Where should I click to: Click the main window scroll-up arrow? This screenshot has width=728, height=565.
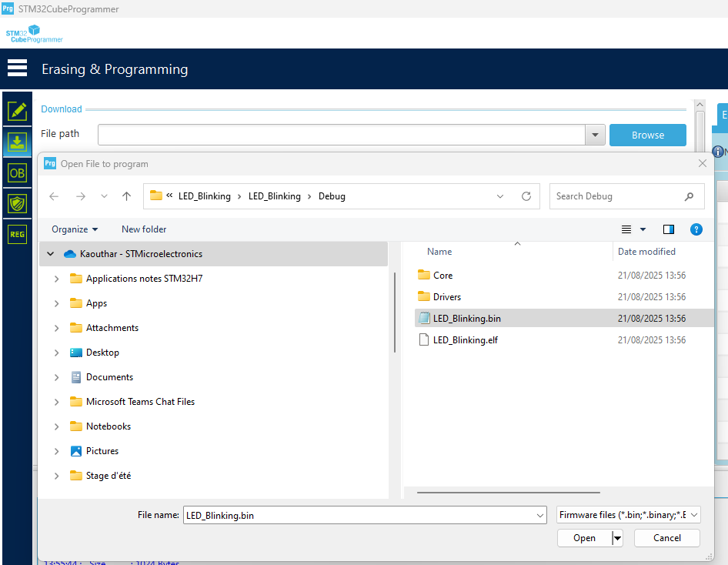[x=700, y=105]
